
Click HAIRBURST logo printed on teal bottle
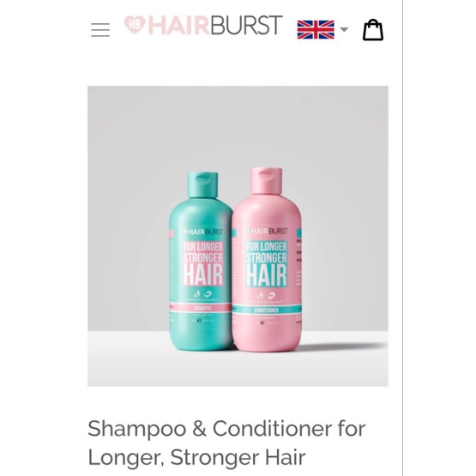(203, 232)
